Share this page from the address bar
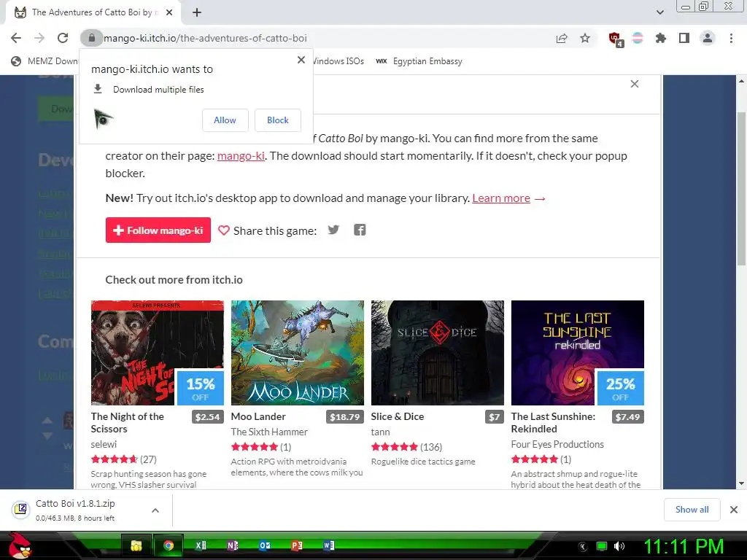Image resolution: width=747 pixels, height=560 pixels. (x=562, y=38)
